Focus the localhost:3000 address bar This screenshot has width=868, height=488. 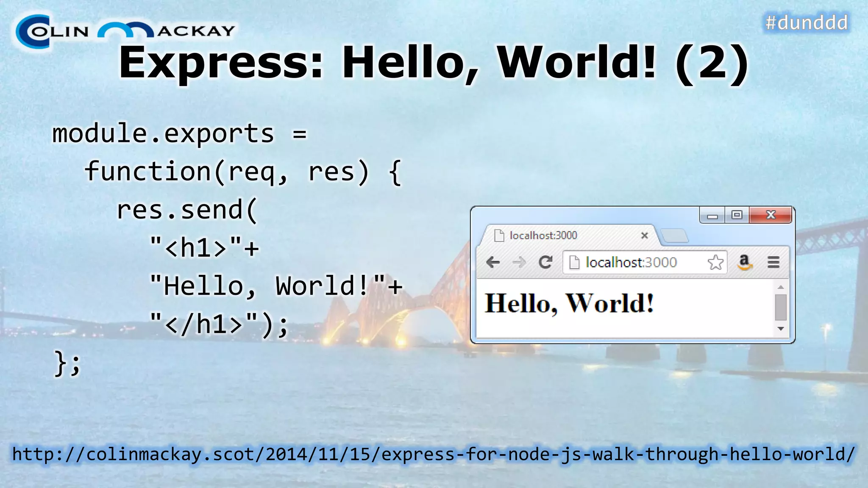[x=645, y=262]
